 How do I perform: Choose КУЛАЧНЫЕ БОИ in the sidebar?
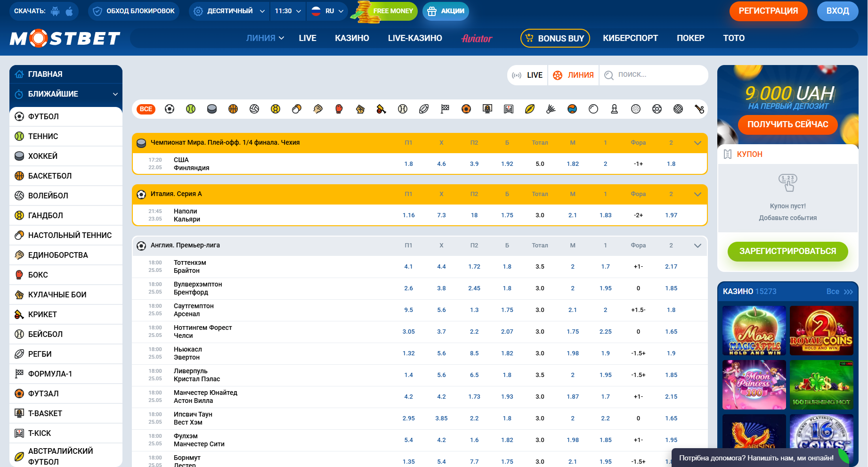coord(66,295)
